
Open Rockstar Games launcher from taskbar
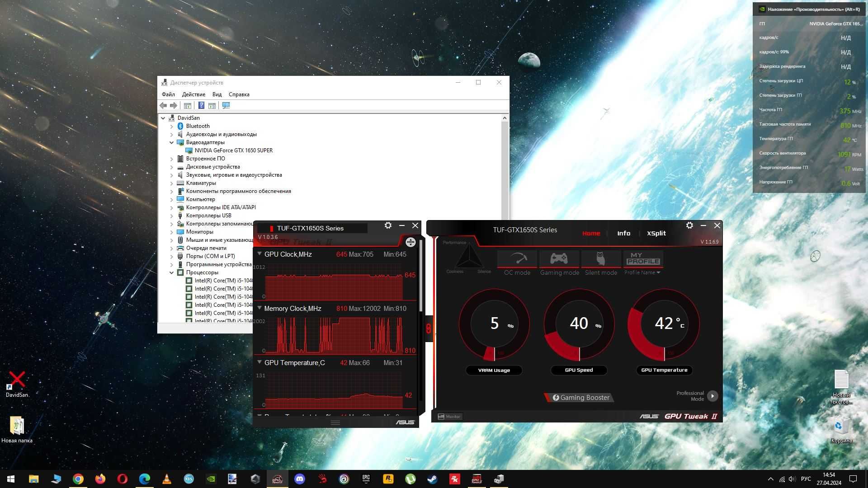pyautogui.click(x=388, y=479)
